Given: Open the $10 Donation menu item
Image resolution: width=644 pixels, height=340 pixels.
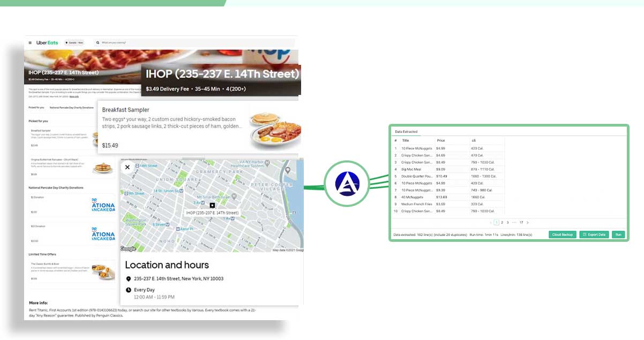Looking at the screenshot, I should (72, 234).
